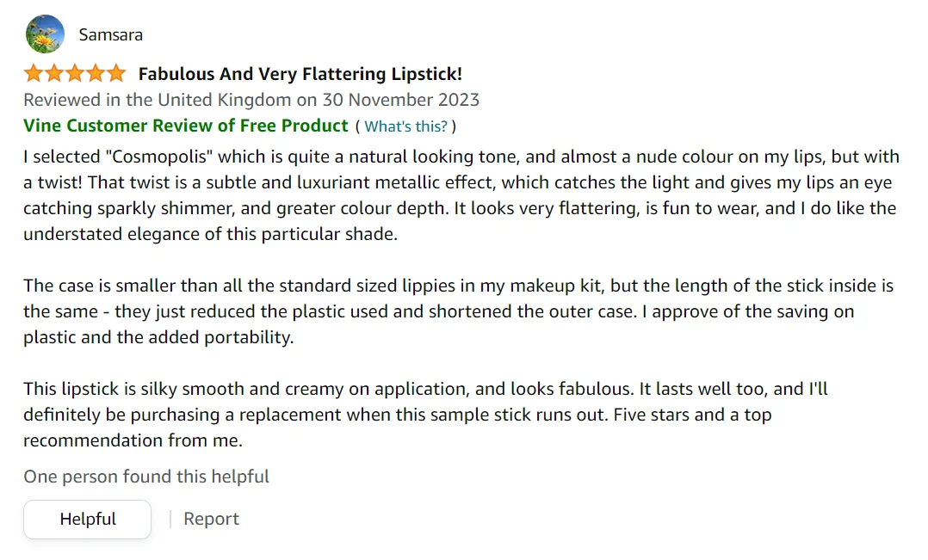This screenshot has height=560, width=928.
Task: Report this review
Action: click(211, 519)
